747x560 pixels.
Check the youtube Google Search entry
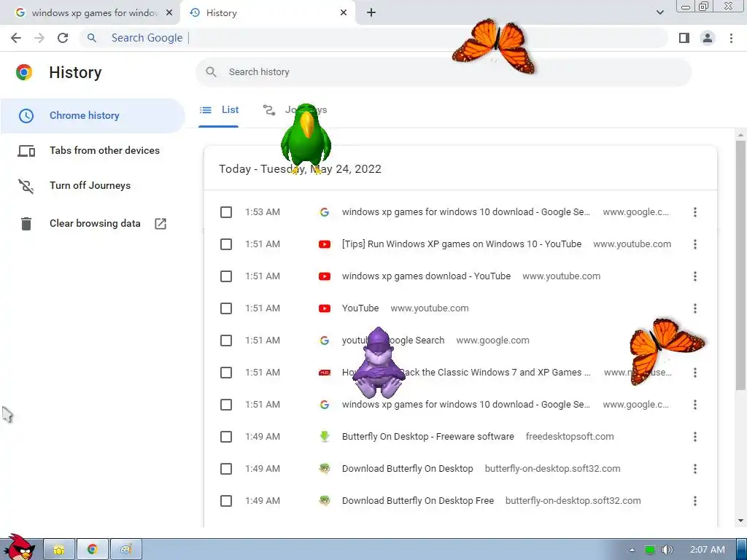pos(226,341)
